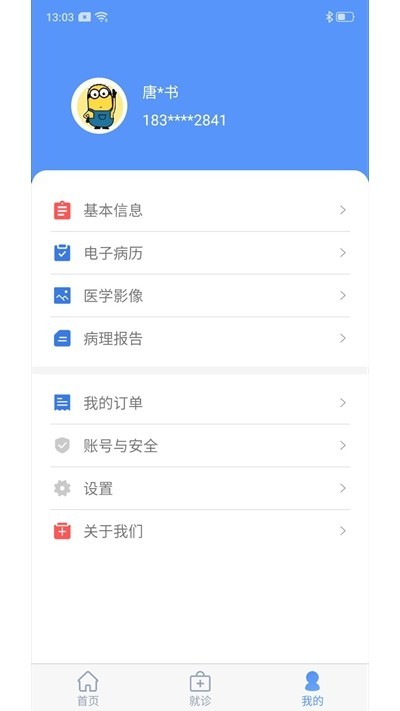Tap the red clipboard icon for 基本信息
Viewport: 400px width, 711px height.
pos(62,210)
